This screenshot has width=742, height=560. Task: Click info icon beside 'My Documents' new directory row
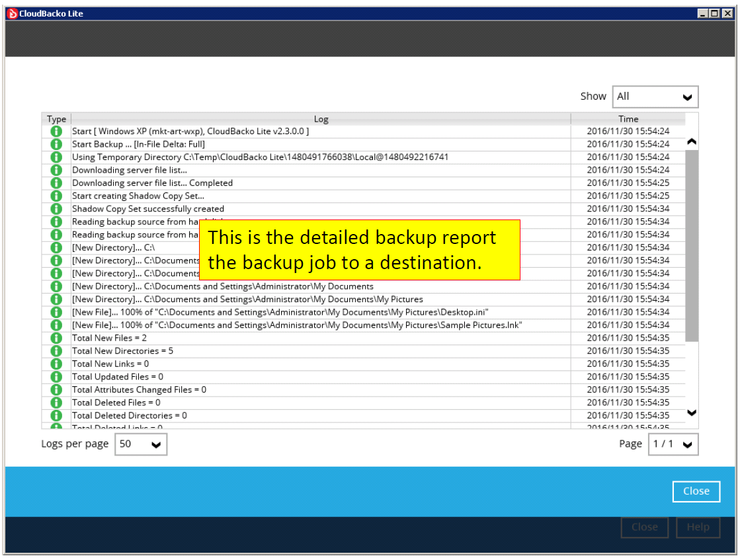[x=56, y=286]
